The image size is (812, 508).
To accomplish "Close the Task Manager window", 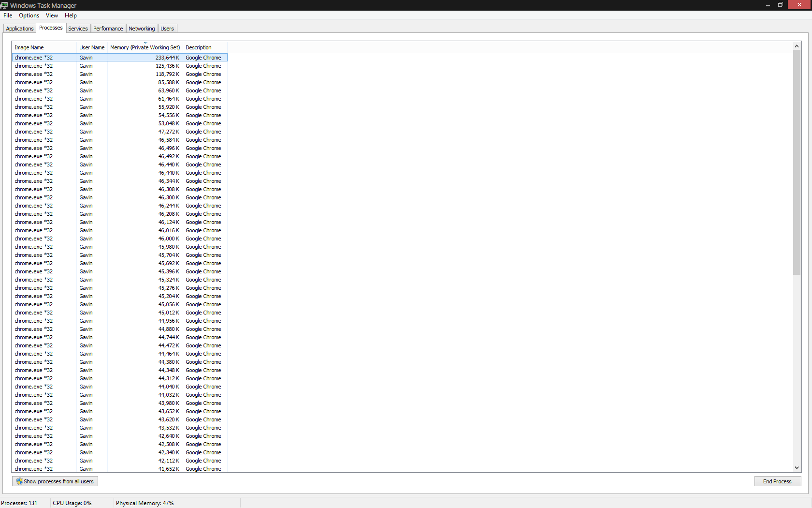I will point(799,5).
